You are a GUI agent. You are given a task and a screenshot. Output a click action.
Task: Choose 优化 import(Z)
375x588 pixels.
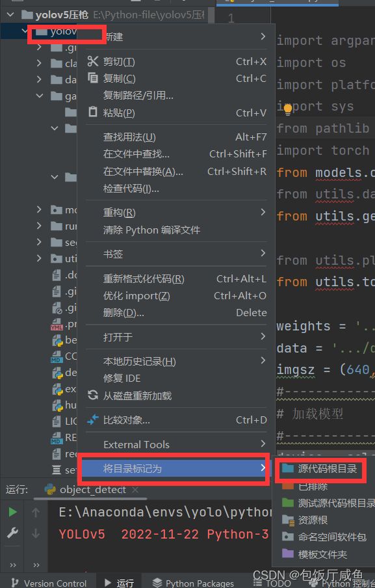(176, 295)
